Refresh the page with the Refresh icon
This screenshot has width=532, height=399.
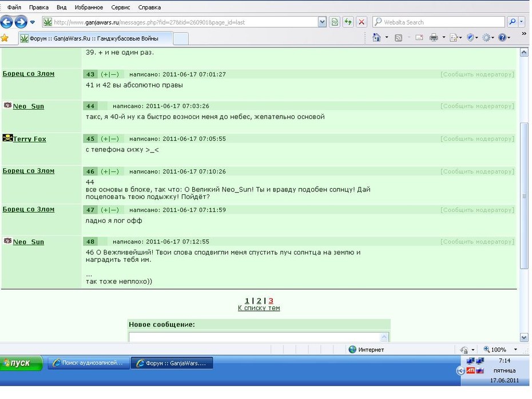click(x=348, y=22)
